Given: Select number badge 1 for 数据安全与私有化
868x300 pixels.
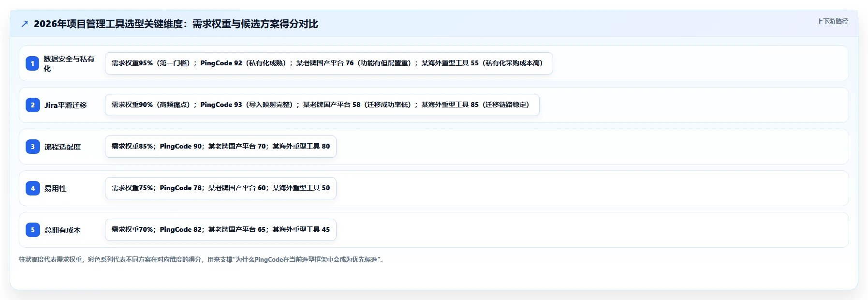Looking at the screenshot, I should click(32, 63).
